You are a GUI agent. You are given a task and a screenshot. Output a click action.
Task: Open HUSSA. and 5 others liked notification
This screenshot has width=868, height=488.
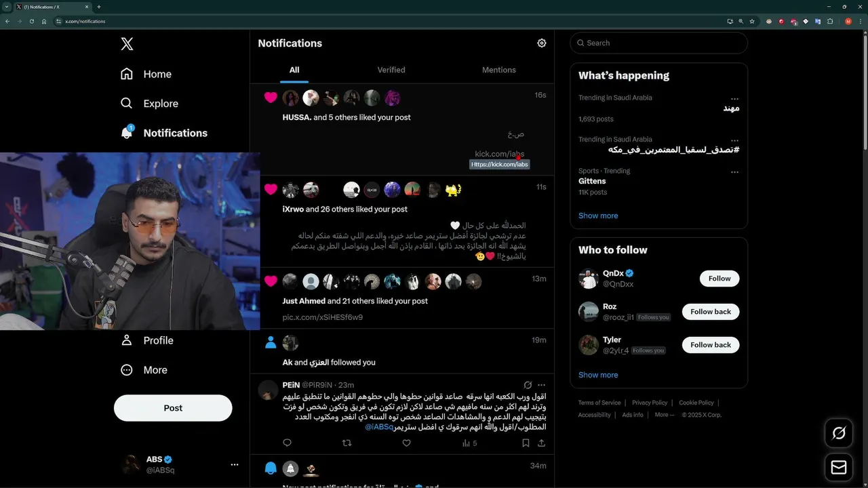point(402,130)
